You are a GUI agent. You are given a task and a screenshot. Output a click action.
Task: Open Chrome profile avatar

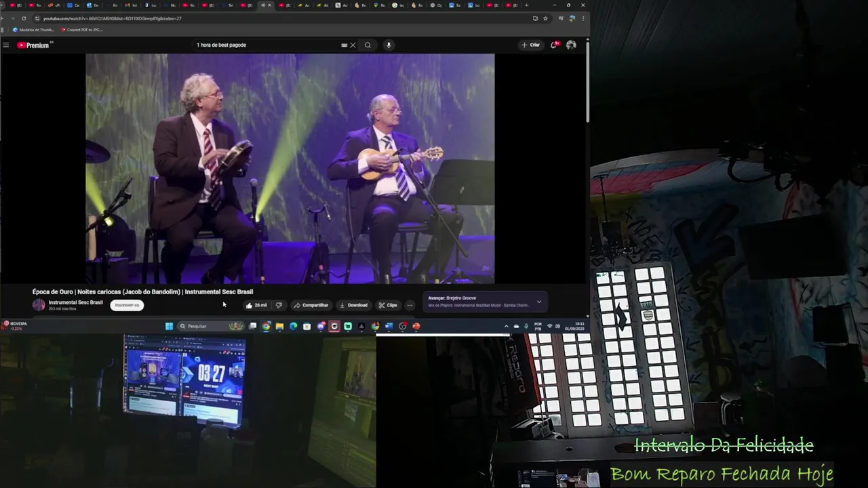point(572,18)
